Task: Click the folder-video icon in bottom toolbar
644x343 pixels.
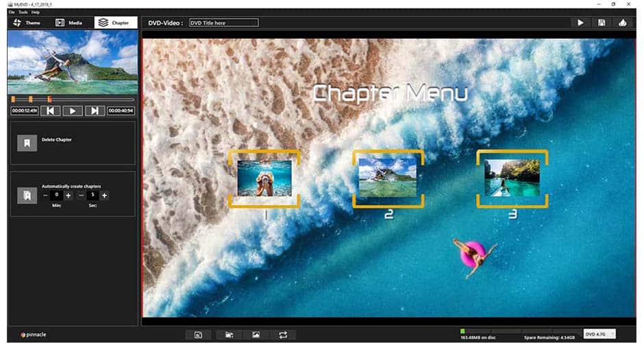Action: point(230,335)
